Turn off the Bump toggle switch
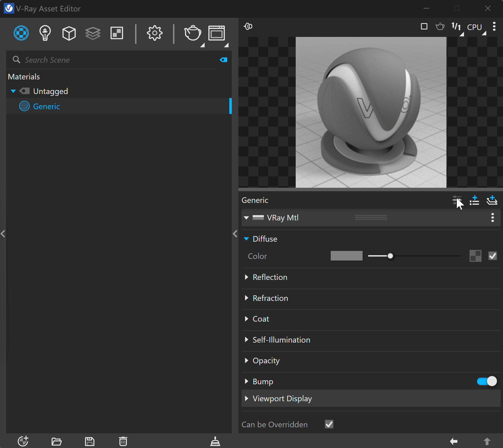This screenshot has width=503, height=448. pyautogui.click(x=487, y=381)
